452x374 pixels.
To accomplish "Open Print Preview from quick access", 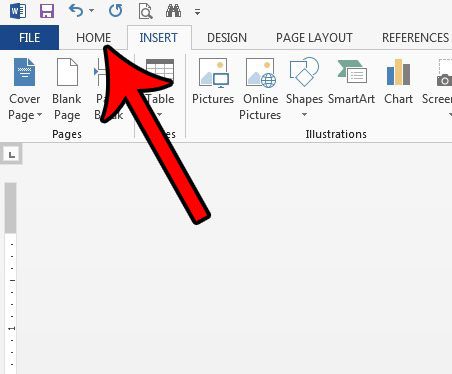I will (145, 11).
